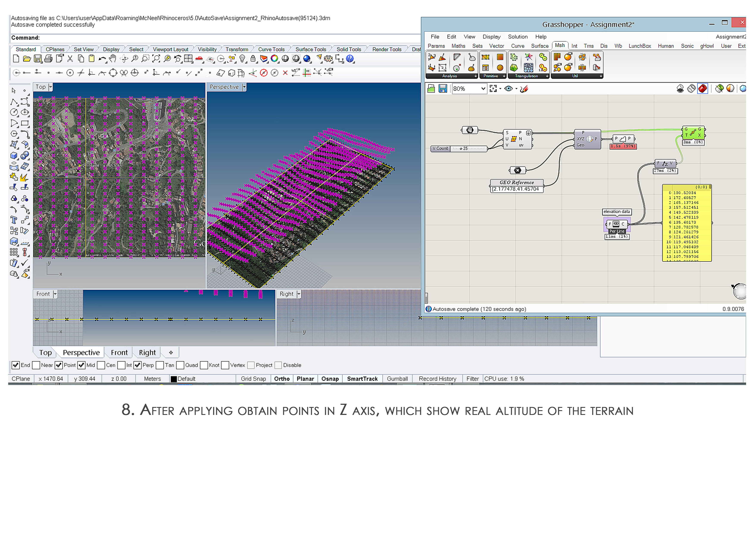Adjust the V Count slider
The height and width of the screenshot is (534, 756).
pos(461,149)
